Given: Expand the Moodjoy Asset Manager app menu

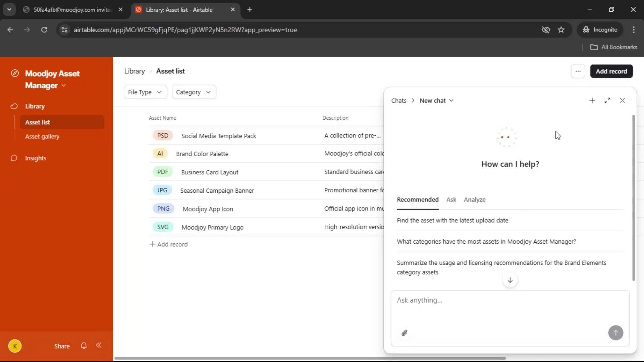Looking at the screenshot, I should (64, 85).
